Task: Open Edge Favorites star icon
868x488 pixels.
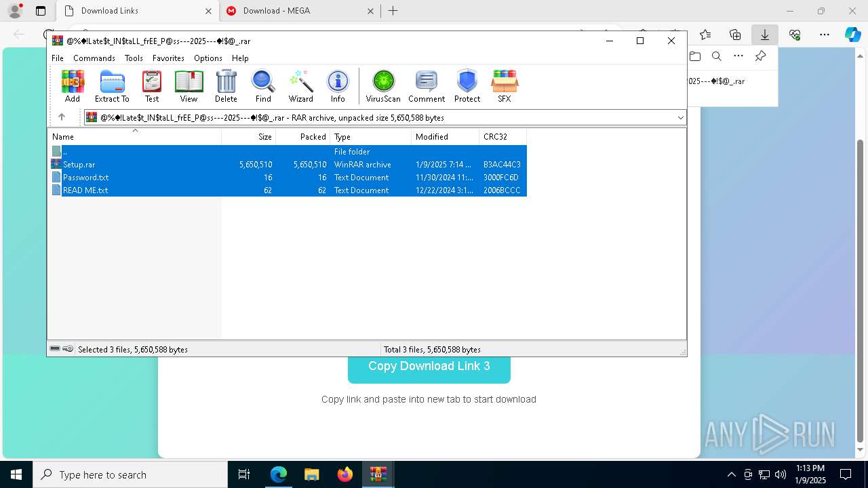Action: tap(705, 35)
